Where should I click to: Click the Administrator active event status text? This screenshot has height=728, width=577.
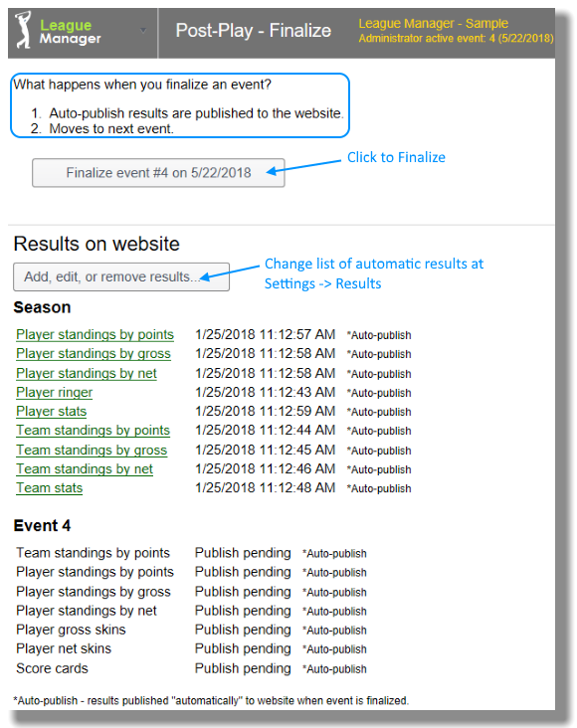pos(456,38)
